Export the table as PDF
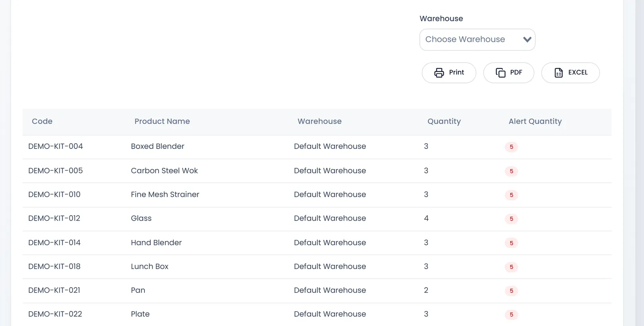 509,73
